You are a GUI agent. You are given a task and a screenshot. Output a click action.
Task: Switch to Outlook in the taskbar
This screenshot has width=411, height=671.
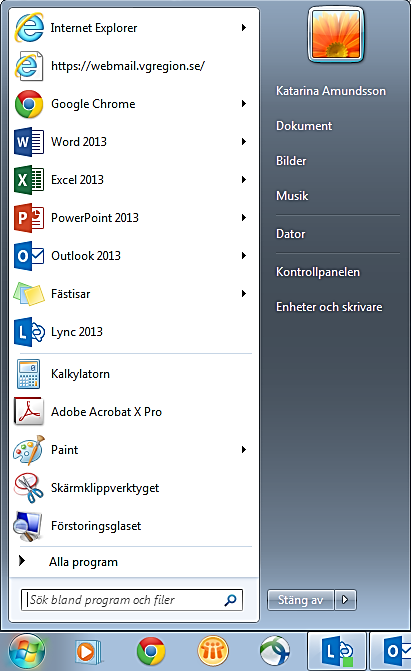click(x=391, y=652)
